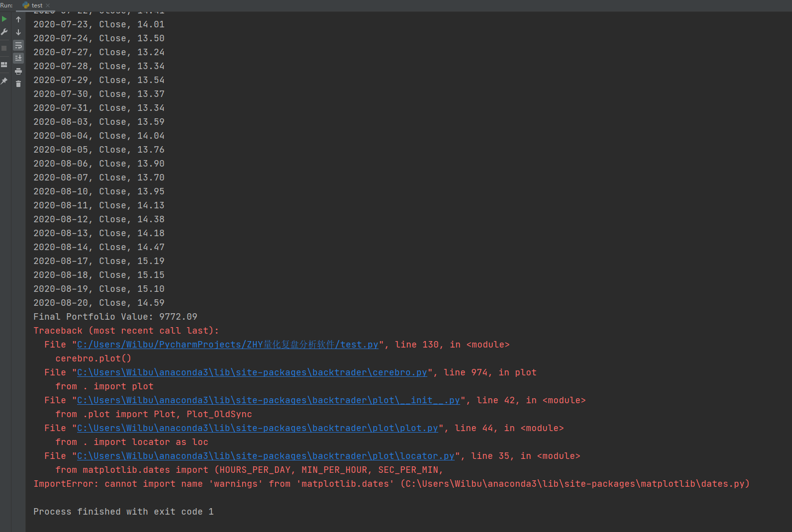Viewport: 792px width, 532px height.
Task: Jump down the stack trace with the down arrow
Action: coord(18,32)
